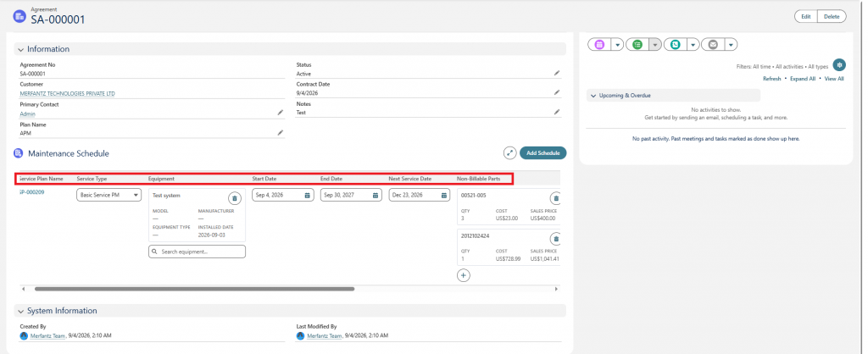Image resolution: width=868 pixels, height=354 pixels.
Task: Click the Search equipment field
Action: tap(197, 252)
